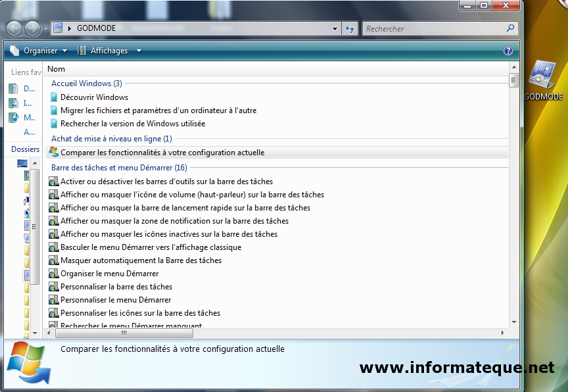Select the desktop monitor icon in Dossiers tree
The image size is (568, 392).
pos(22,163)
